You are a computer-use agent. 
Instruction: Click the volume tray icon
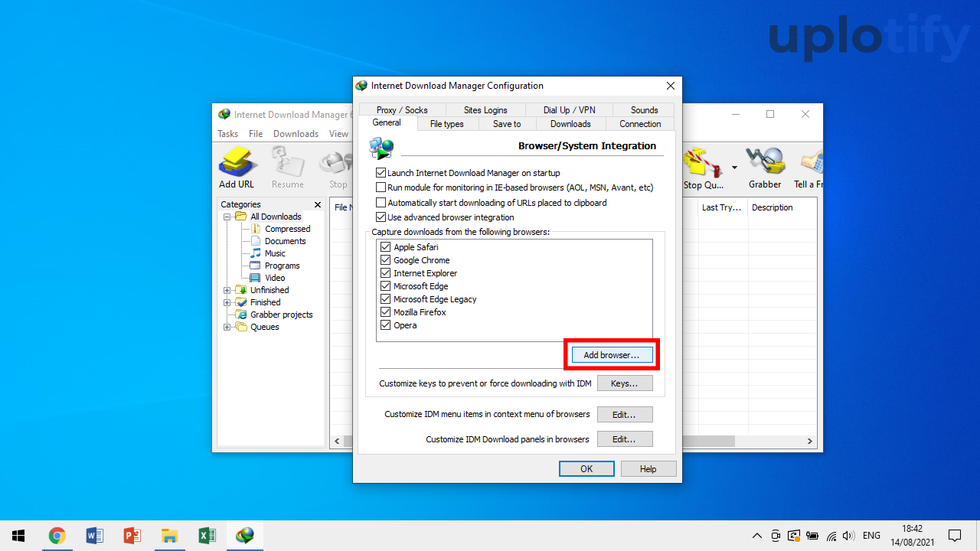(848, 536)
